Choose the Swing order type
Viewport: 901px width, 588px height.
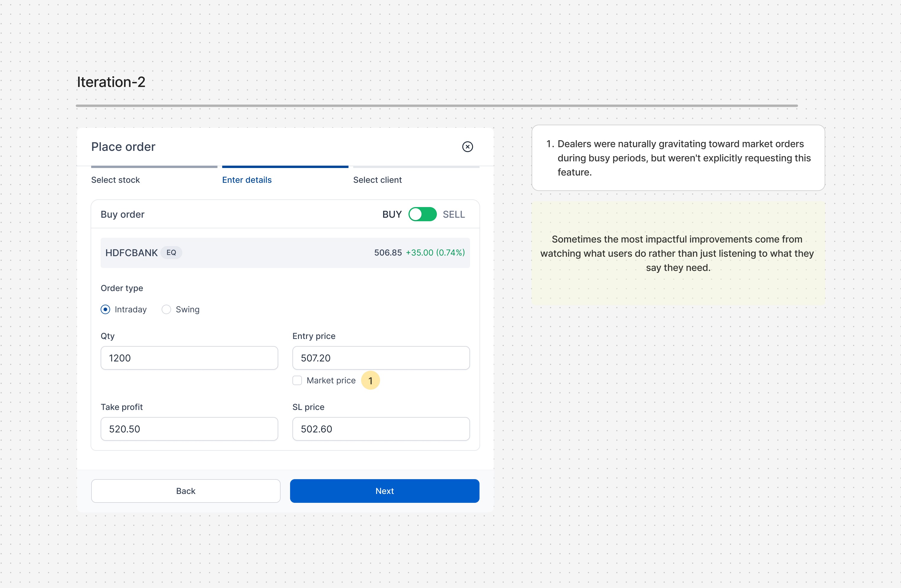point(166,309)
